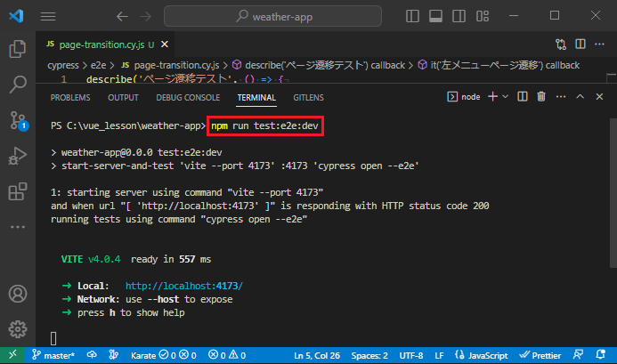Open the feedback icon in status bar

pos(578,355)
